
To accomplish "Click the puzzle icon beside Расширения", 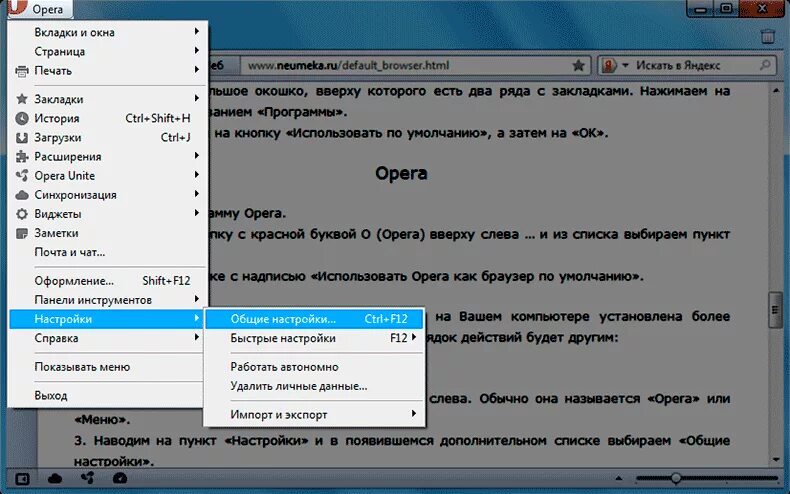I will tap(22, 157).
